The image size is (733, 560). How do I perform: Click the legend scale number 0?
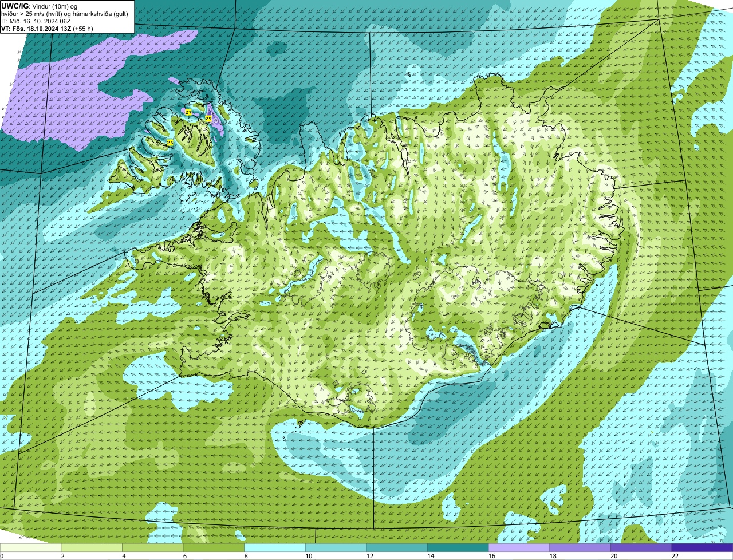tap(2, 556)
